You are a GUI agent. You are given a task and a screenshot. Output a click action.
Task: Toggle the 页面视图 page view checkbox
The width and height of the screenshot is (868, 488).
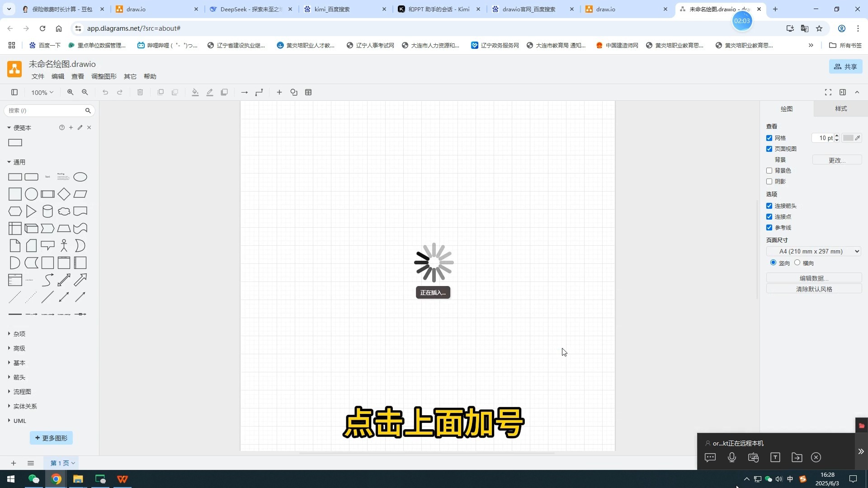(x=769, y=149)
